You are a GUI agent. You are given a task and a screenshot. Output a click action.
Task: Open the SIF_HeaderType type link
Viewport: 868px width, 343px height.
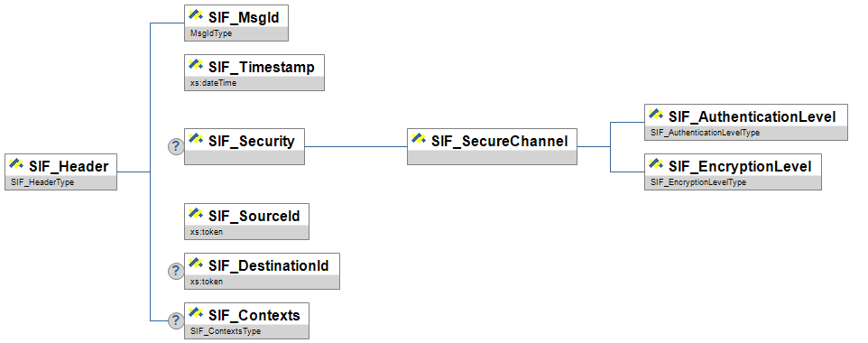click(x=42, y=182)
